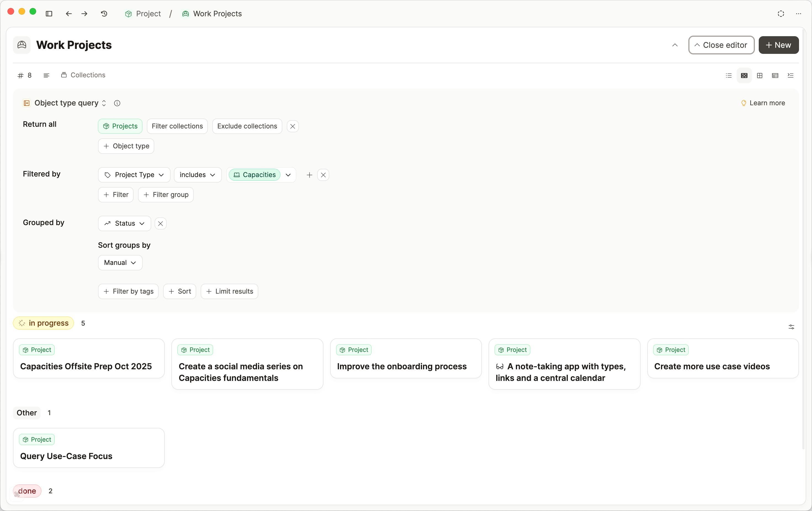The image size is (812, 511).
Task: Open the includes operator dropdown
Action: pyautogui.click(x=197, y=175)
